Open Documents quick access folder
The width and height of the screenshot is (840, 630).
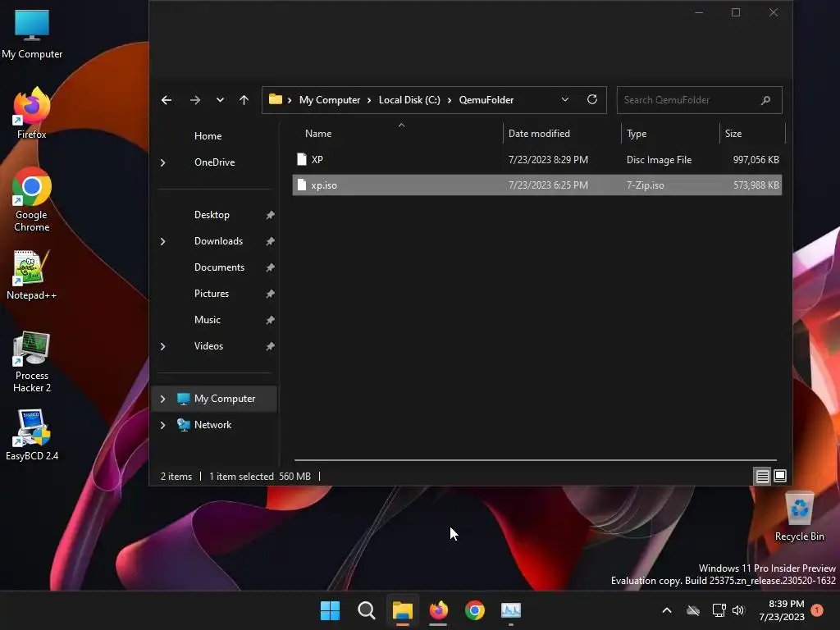[219, 267]
